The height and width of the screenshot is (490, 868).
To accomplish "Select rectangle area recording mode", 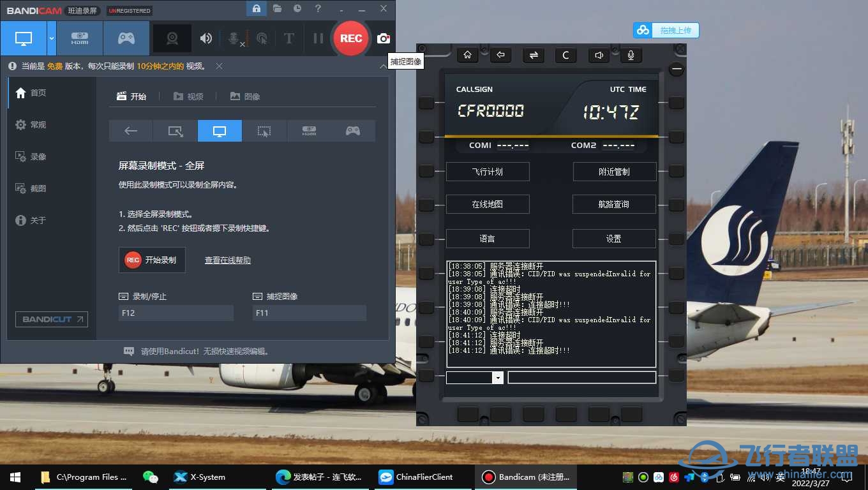I will 175,131.
